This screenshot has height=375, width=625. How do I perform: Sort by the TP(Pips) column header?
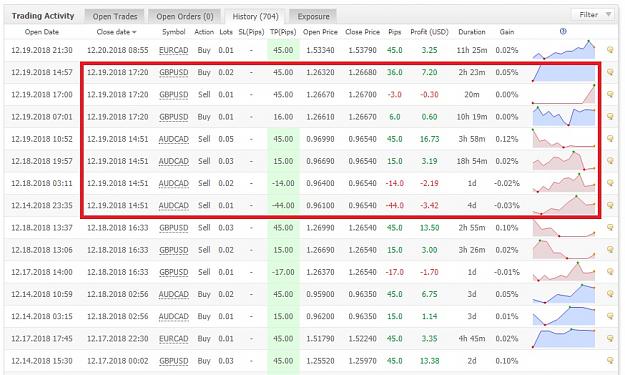[x=283, y=32]
